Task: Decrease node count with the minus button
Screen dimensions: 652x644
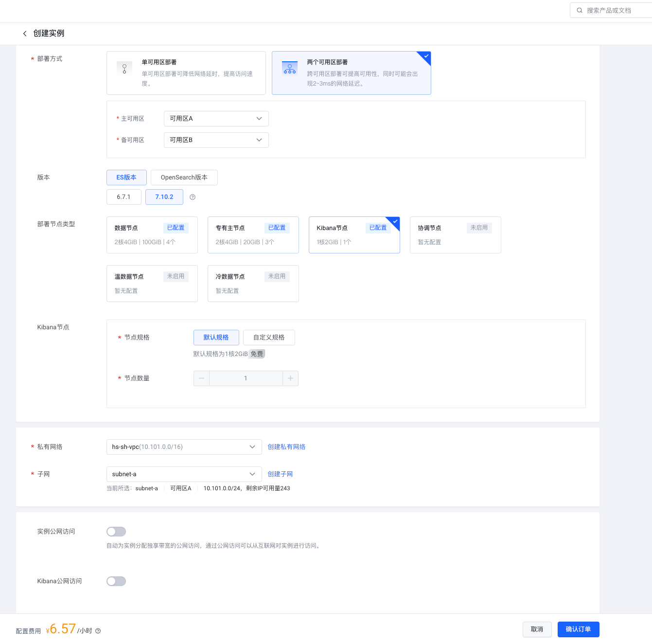Action: pyautogui.click(x=201, y=378)
